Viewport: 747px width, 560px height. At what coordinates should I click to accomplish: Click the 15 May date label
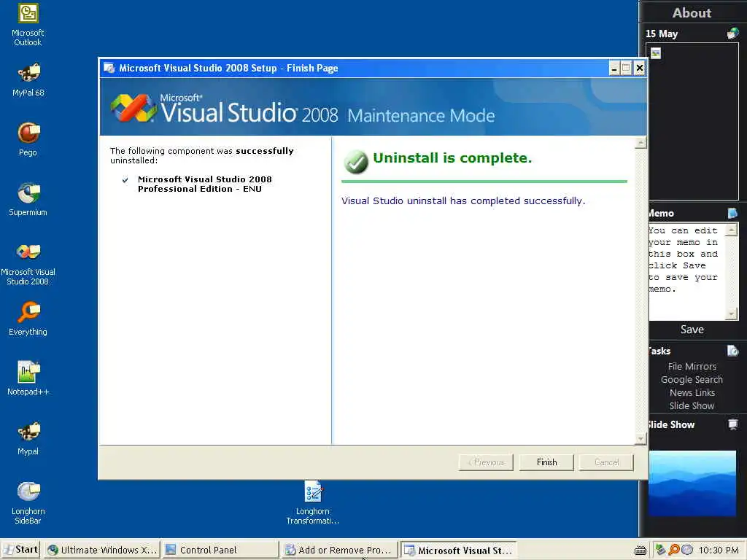click(661, 34)
